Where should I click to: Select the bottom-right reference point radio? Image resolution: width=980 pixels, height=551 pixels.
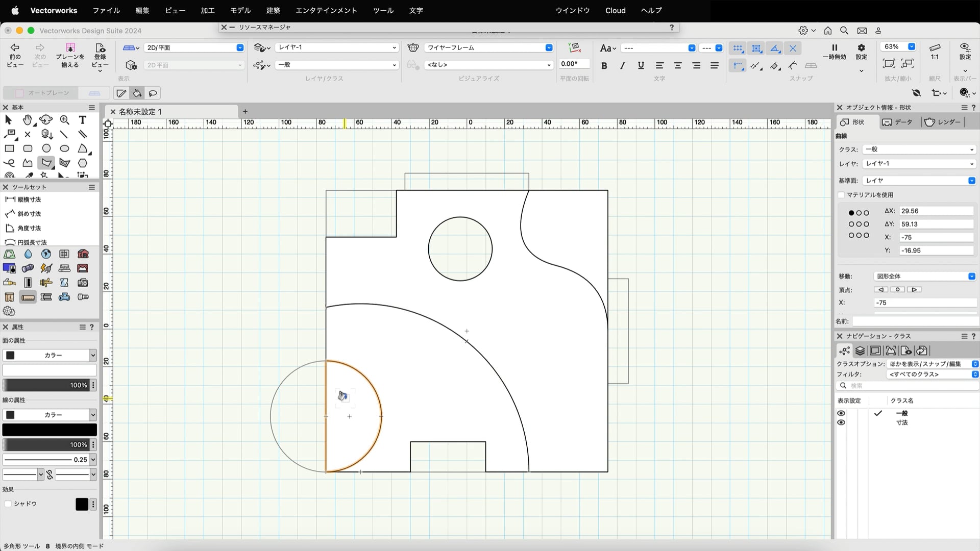point(866,235)
